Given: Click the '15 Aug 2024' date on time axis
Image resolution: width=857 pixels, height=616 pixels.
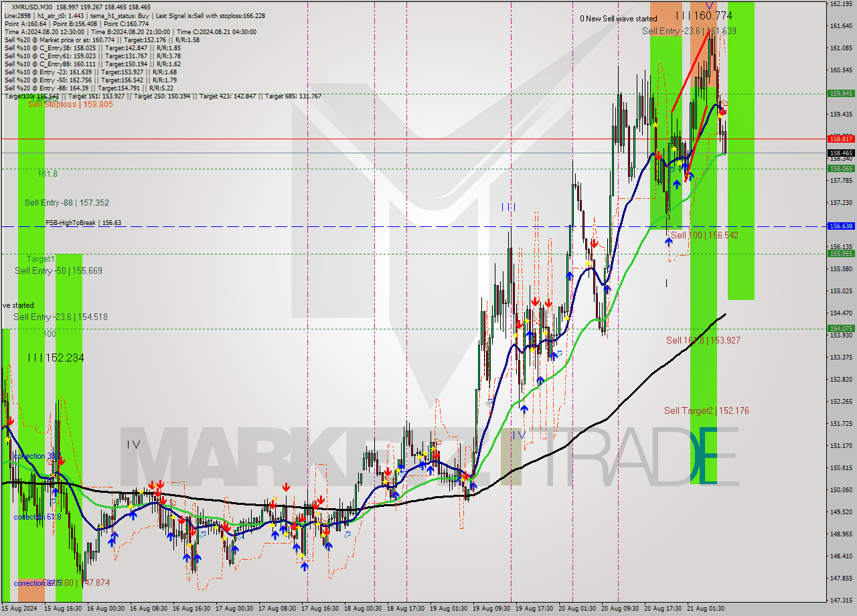Looking at the screenshot, I should click(x=19, y=609).
